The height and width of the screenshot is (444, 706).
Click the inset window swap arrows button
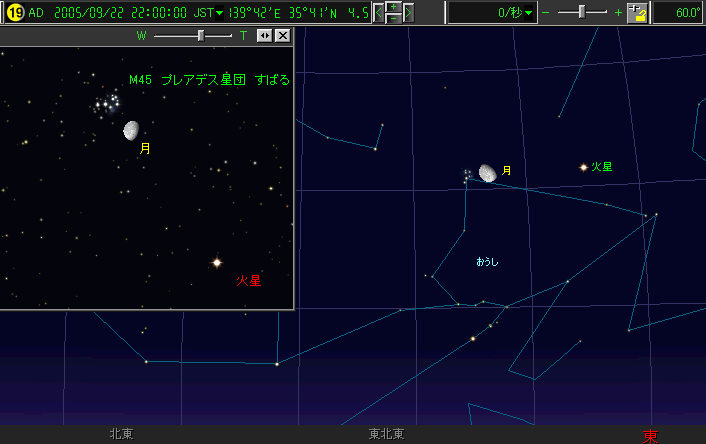[x=264, y=35]
